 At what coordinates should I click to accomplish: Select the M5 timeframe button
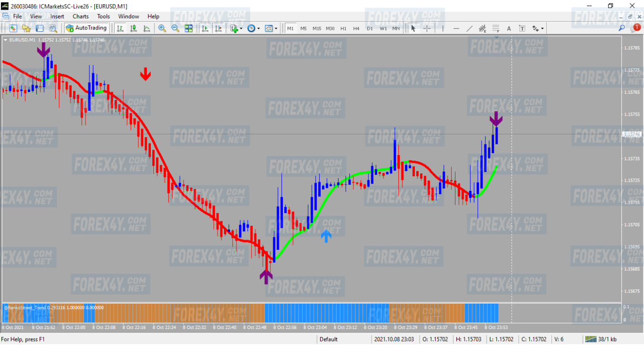click(303, 28)
